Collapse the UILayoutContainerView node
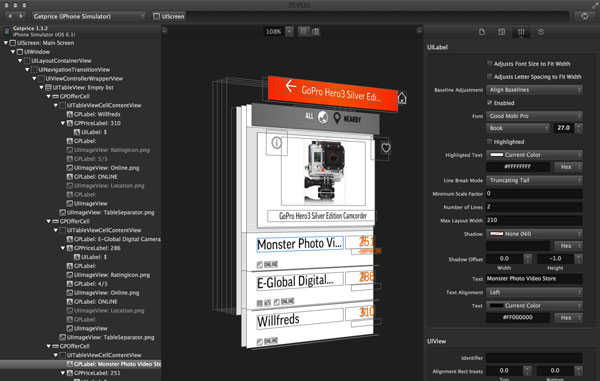The image size is (600, 381). (x=20, y=60)
